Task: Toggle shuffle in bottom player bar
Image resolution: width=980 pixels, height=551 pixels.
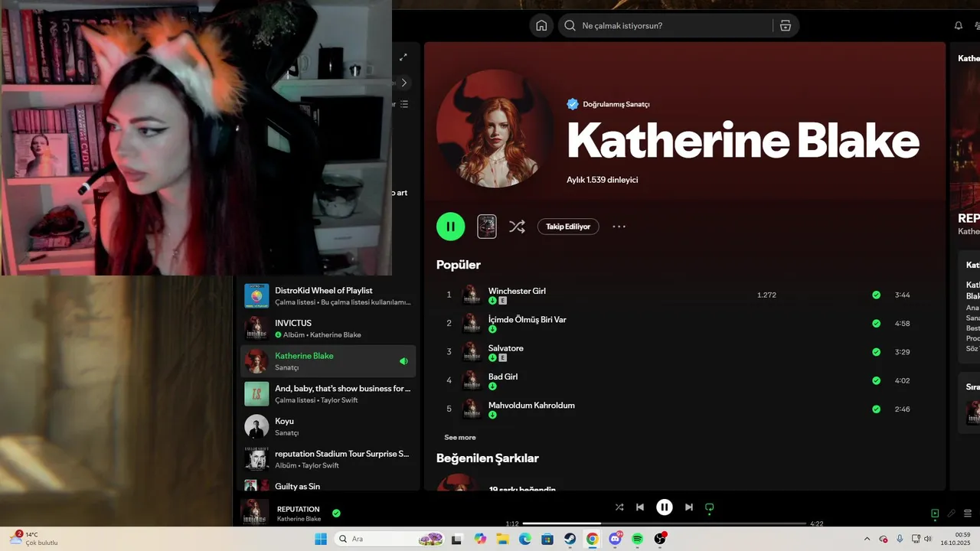Action: 619,507
